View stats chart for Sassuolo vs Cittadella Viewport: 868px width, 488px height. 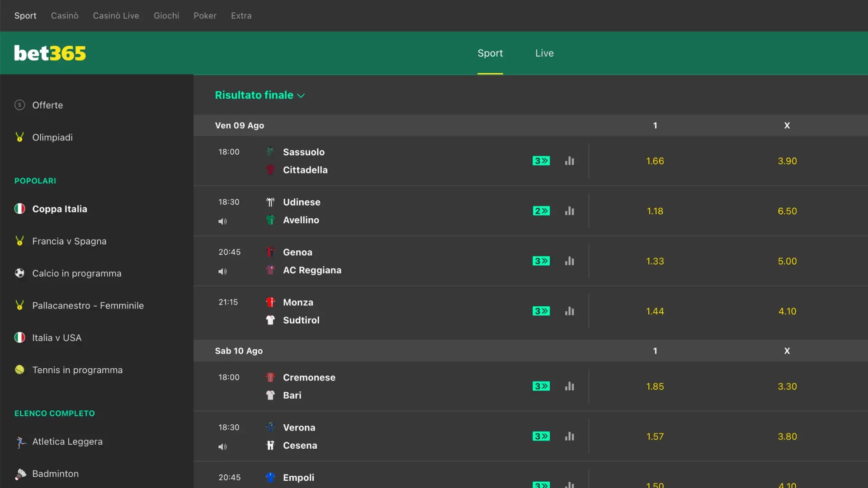tap(569, 161)
